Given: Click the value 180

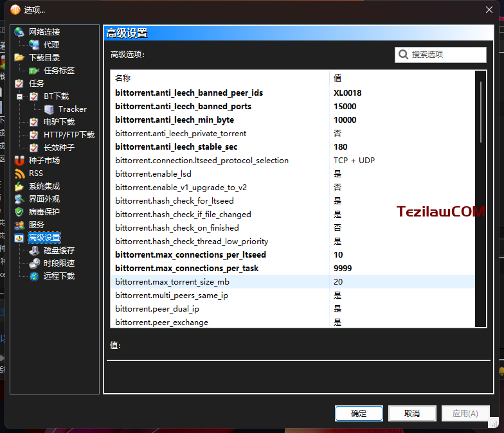Looking at the screenshot, I should (x=341, y=146).
